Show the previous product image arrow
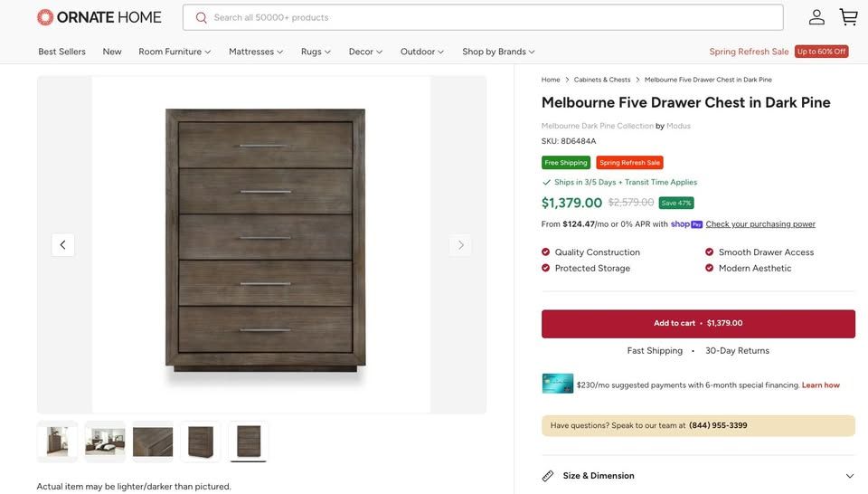868x494 pixels. pos(62,245)
